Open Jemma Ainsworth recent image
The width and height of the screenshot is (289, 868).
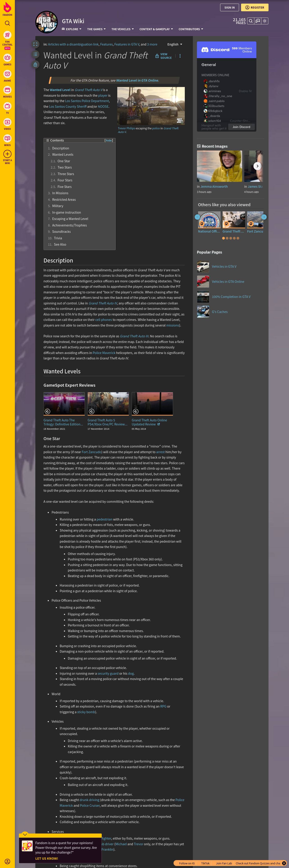point(219,166)
